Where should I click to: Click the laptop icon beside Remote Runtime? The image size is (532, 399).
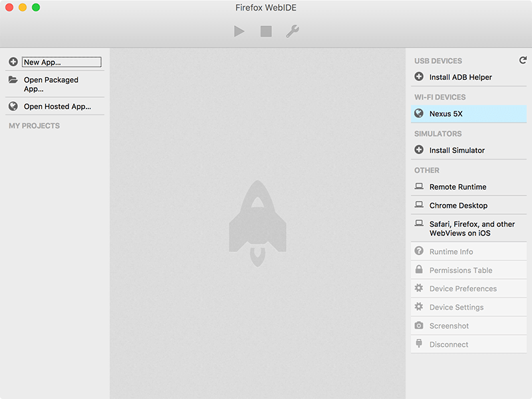pos(419,186)
